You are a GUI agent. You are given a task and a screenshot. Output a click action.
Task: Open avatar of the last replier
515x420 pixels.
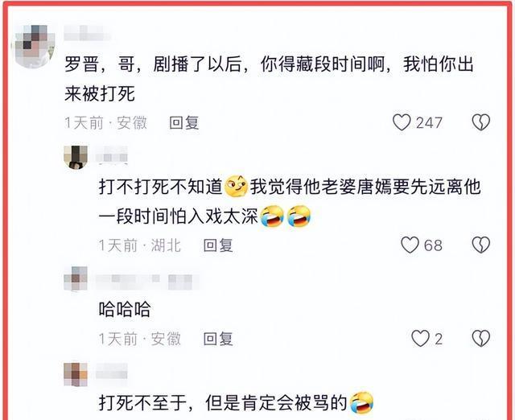click(x=76, y=375)
